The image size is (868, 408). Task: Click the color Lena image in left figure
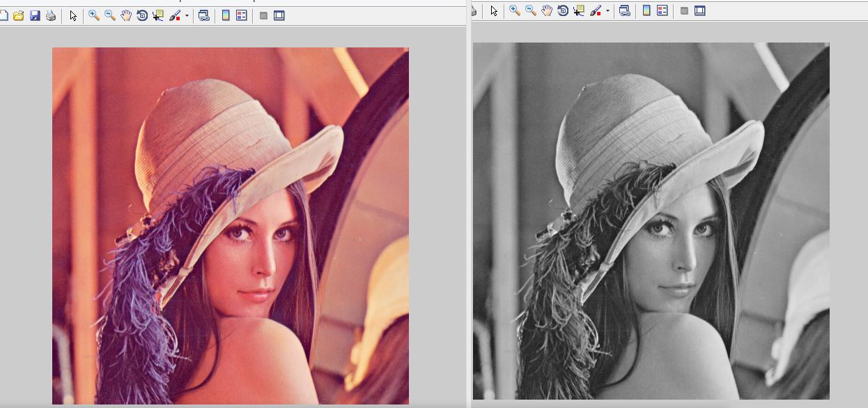231,226
